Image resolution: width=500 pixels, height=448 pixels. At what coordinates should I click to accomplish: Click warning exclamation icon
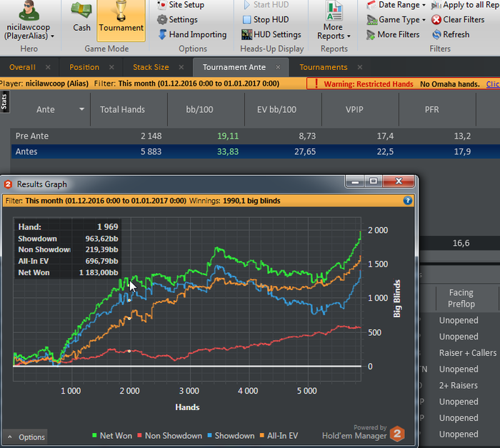tap(316, 84)
